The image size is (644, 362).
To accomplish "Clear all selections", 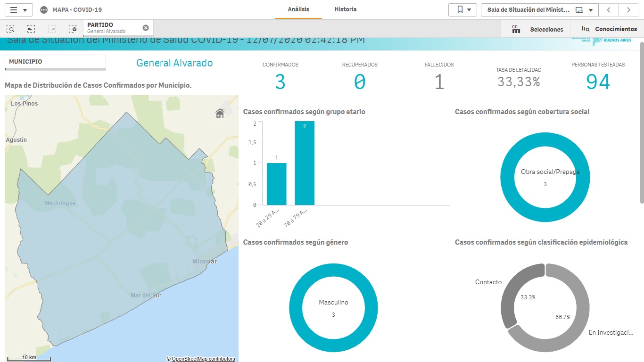I will point(72,28).
